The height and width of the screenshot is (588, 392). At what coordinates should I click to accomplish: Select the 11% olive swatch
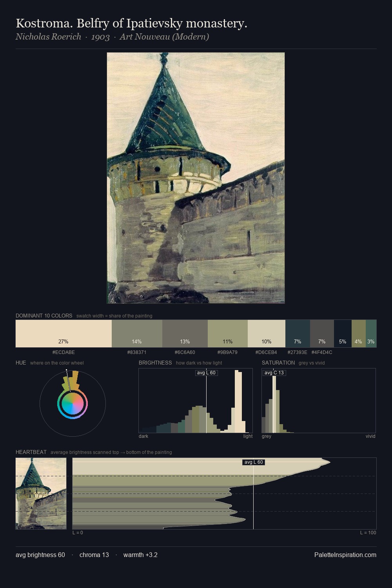point(227,334)
